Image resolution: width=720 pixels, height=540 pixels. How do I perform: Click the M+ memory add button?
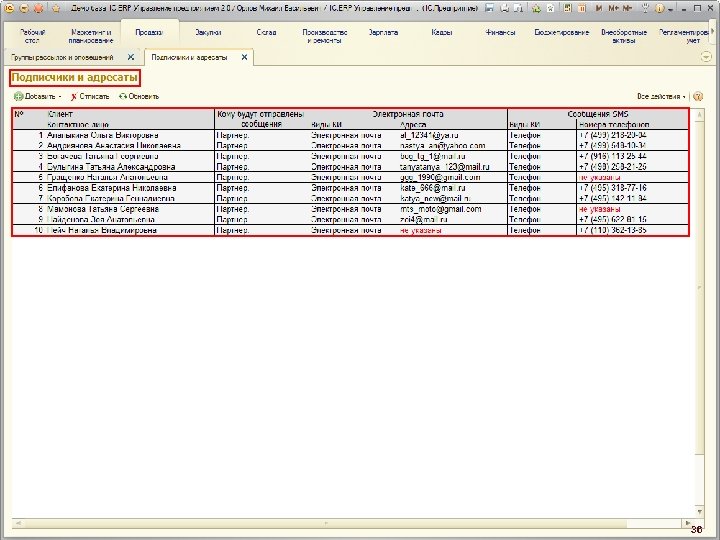point(613,8)
